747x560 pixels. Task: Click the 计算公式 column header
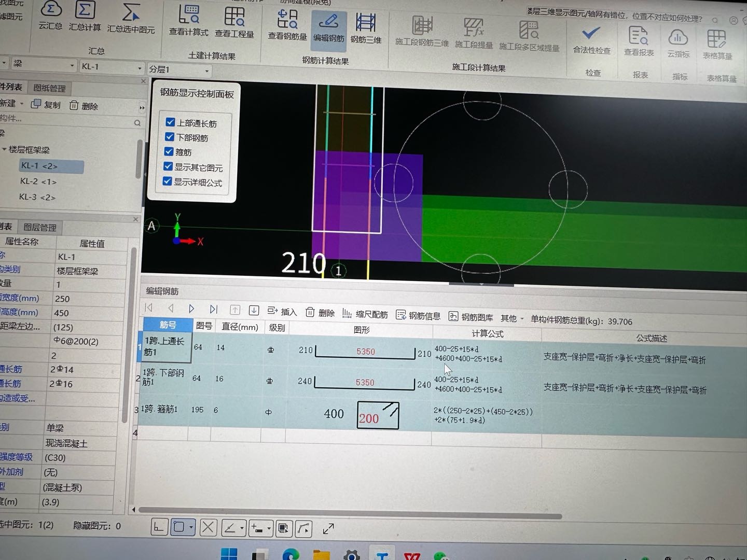[x=487, y=333]
